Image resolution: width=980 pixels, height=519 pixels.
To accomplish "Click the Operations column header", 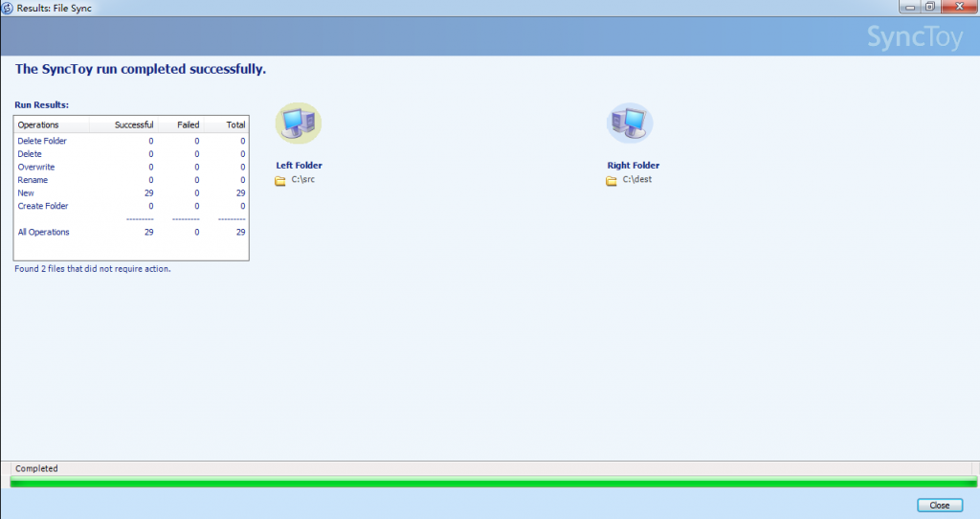I will tap(52, 124).
